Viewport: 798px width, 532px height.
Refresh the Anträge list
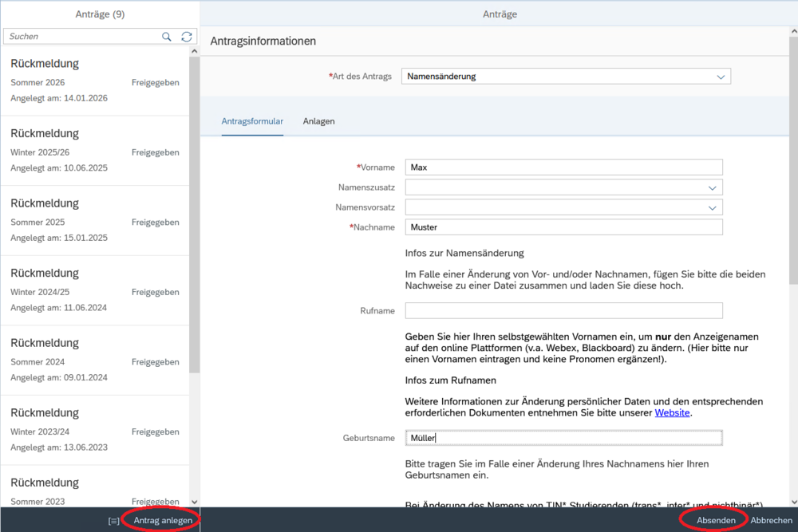[187, 37]
